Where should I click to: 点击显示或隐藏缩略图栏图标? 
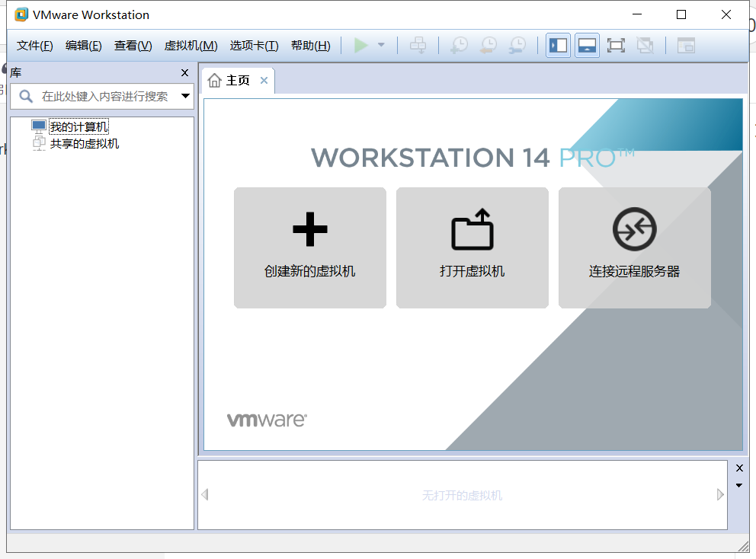pyautogui.click(x=586, y=46)
